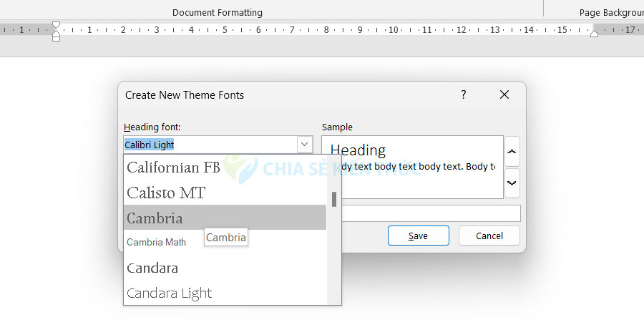This screenshot has height=330, width=644.
Task: Click the right indent marker on ruler
Action: (x=594, y=34)
